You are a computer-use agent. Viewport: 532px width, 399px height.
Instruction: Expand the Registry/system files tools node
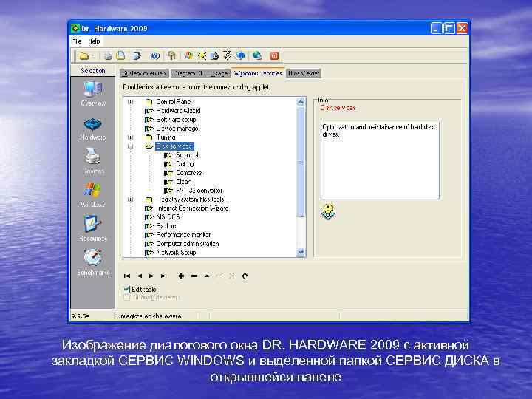point(130,199)
